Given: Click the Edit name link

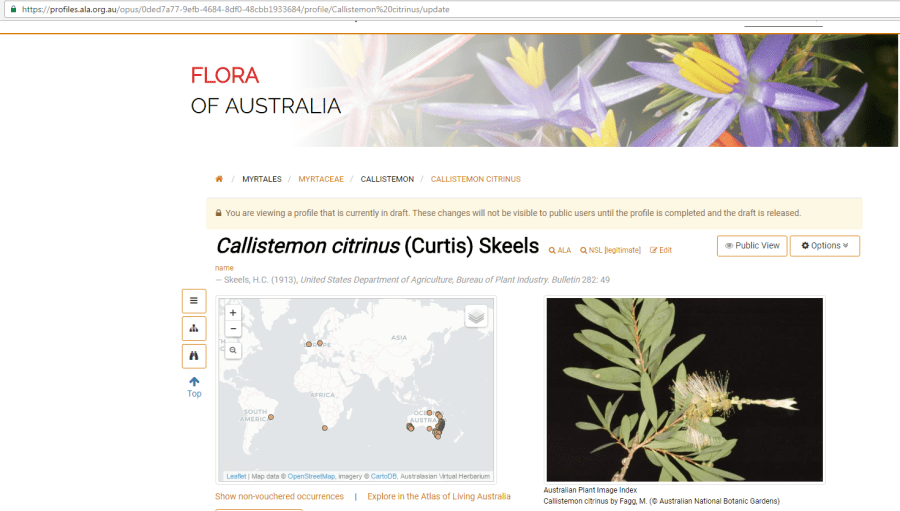Looking at the screenshot, I should [661, 250].
